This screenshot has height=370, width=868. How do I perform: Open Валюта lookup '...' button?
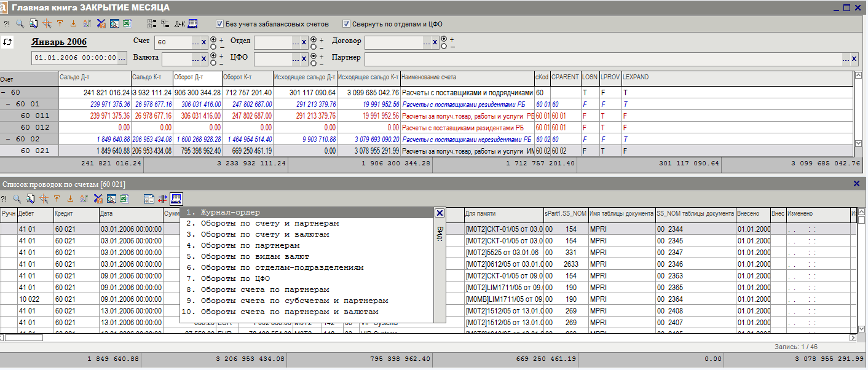tap(196, 59)
